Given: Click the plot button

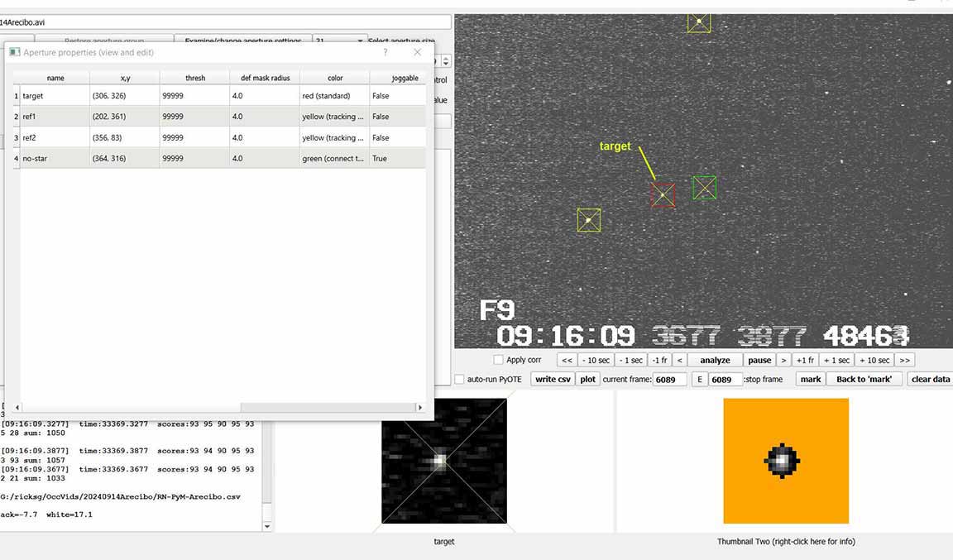Looking at the screenshot, I should point(587,380).
